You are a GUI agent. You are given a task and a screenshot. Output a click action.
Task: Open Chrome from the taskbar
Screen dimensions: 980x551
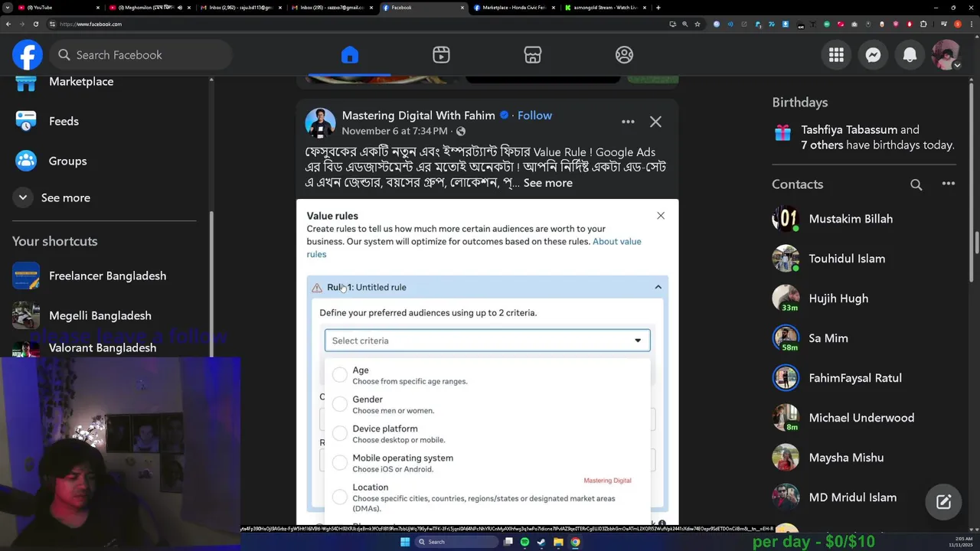point(575,542)
